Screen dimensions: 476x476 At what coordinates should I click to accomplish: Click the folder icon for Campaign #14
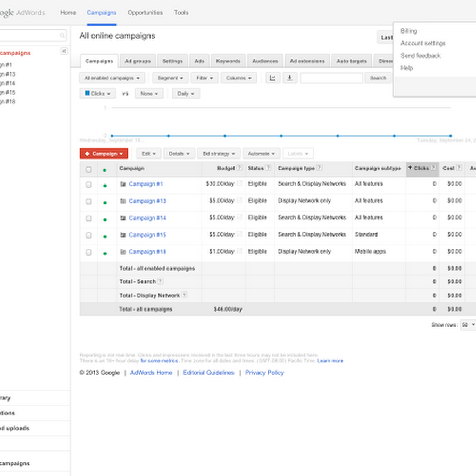123,218
